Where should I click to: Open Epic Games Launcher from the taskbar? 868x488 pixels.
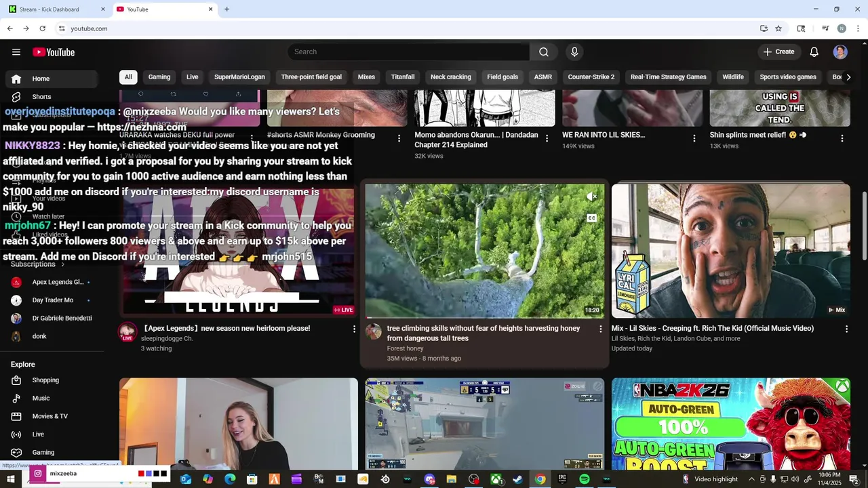(x=562, y=479)
